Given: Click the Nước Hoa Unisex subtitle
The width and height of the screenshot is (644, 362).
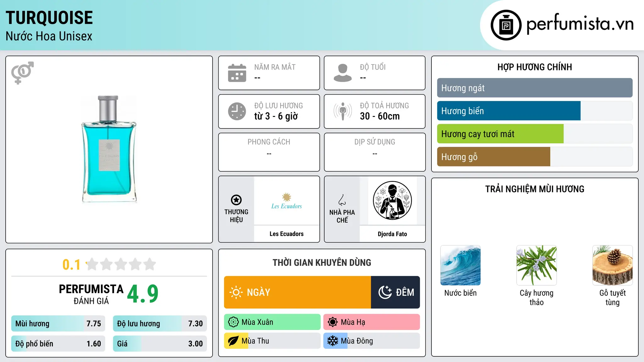Looking at the screenshot, I should 49,36.
